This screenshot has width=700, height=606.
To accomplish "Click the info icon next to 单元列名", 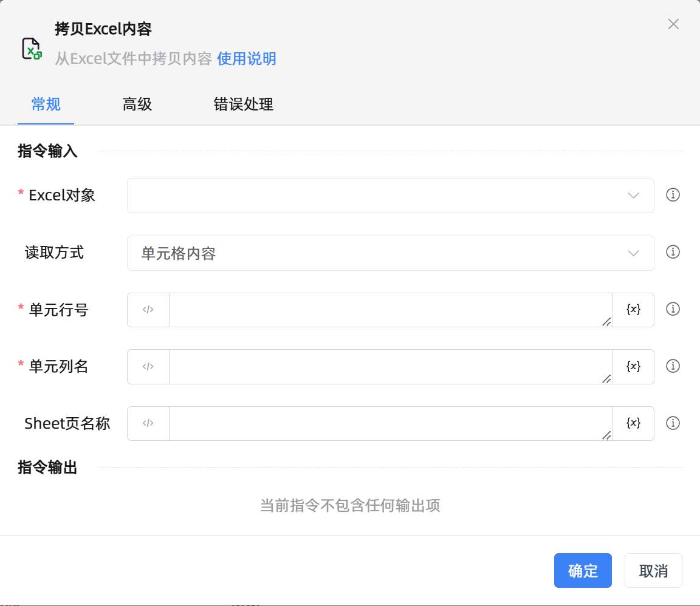I will (x=673, y=366).
